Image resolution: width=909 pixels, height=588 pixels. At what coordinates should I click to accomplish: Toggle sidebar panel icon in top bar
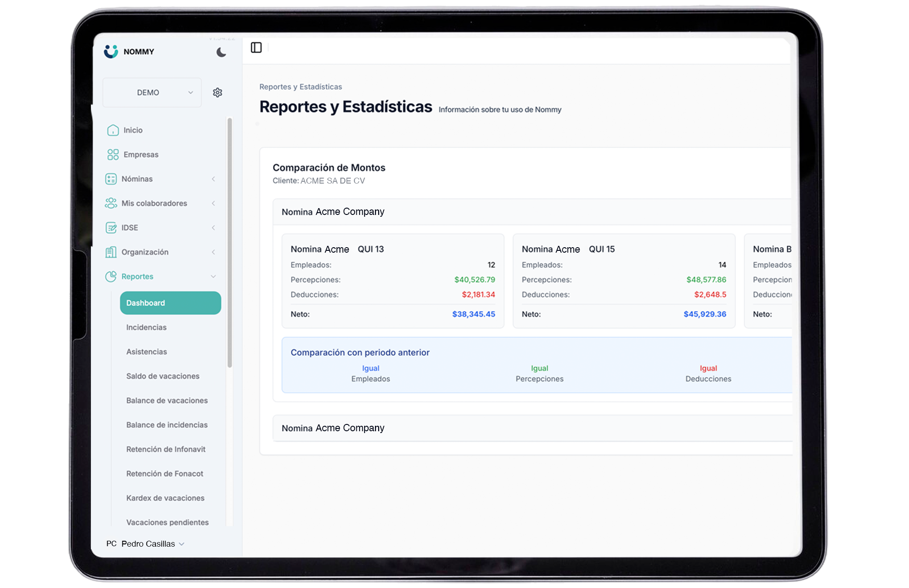pyautogui.click(x=256, y=48)
